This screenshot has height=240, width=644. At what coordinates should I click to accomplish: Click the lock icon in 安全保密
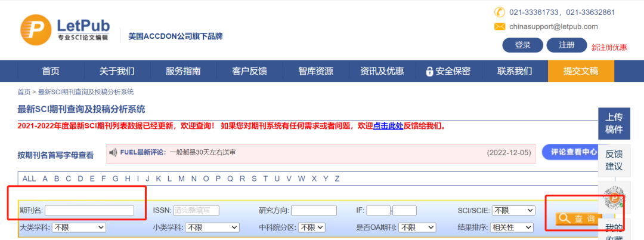click(x=429, y=71)
